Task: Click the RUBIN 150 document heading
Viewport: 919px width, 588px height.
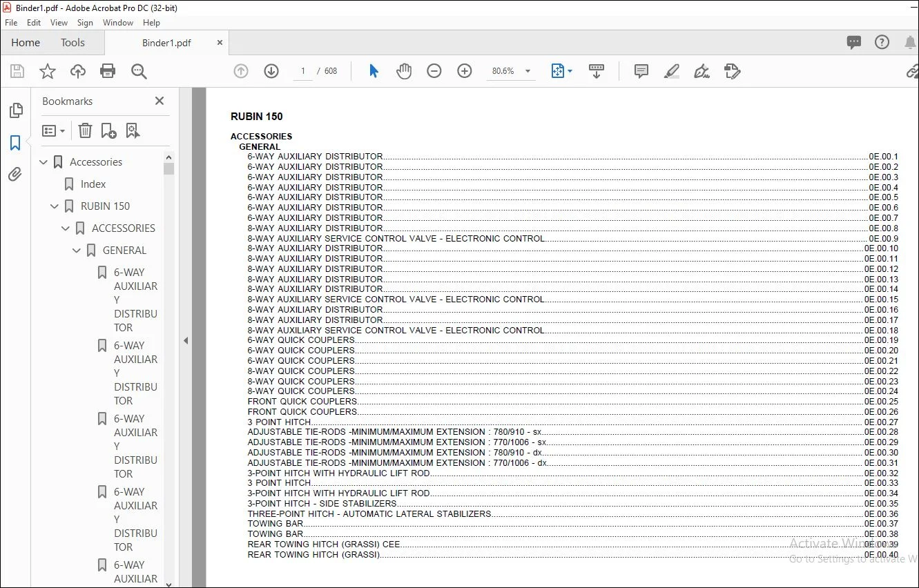Action: click(257, 117)
